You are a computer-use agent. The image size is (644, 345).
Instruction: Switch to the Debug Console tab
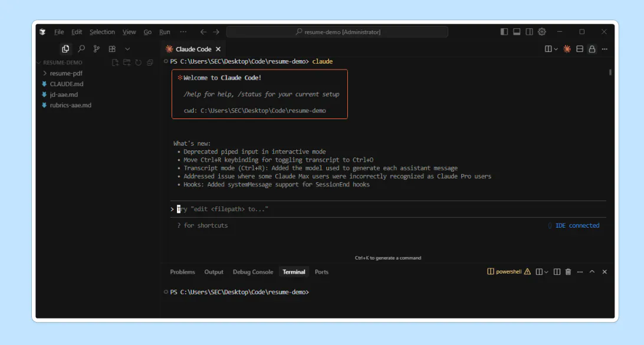pos(253,272)
